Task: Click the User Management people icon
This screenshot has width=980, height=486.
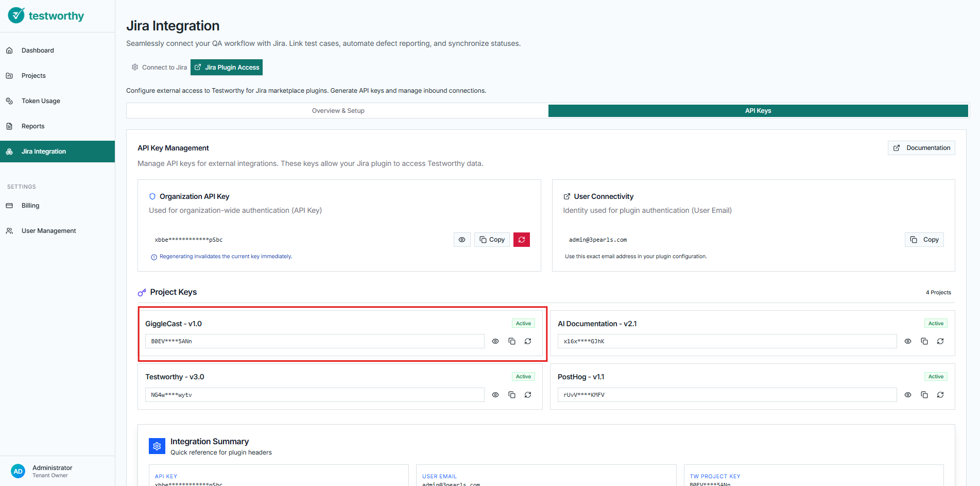Action: click(9, 231)
